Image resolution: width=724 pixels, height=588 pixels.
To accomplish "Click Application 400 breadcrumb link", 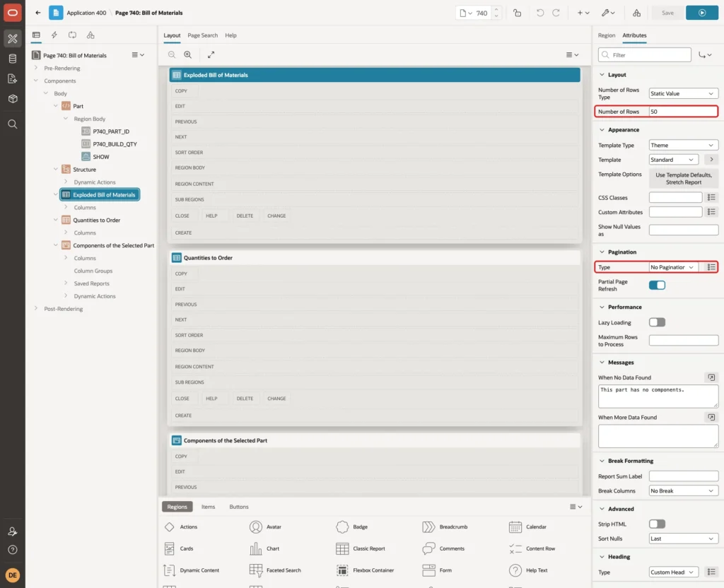I will tap(86, 13).
